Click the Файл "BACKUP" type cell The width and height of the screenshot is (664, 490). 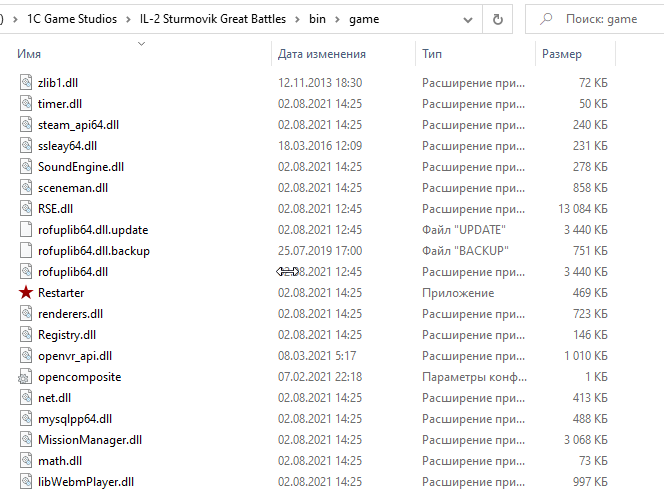coord(465,251)
